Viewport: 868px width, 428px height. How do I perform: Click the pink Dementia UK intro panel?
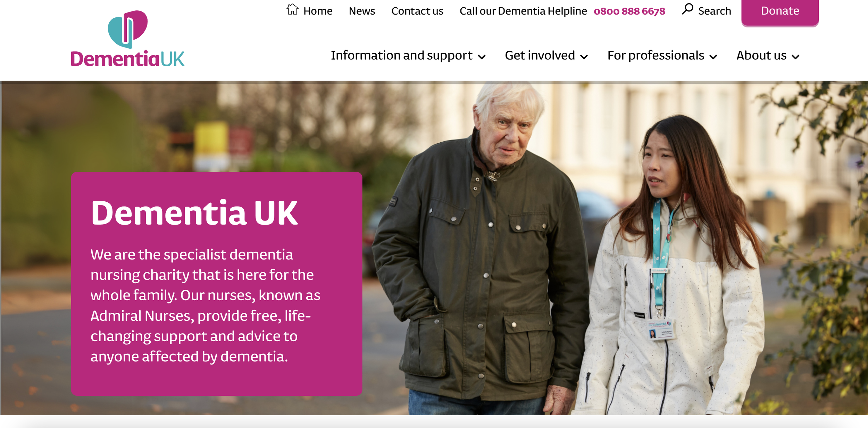tap(217, 284)
